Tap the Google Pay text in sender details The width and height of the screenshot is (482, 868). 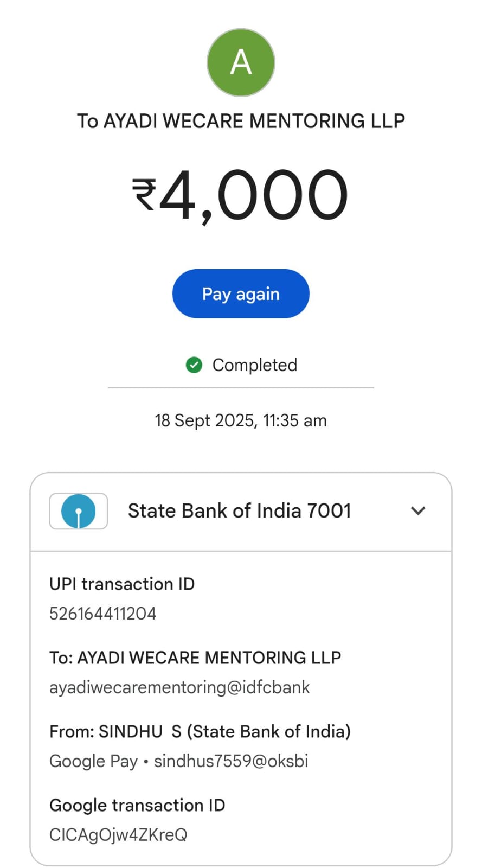point(93,761)
